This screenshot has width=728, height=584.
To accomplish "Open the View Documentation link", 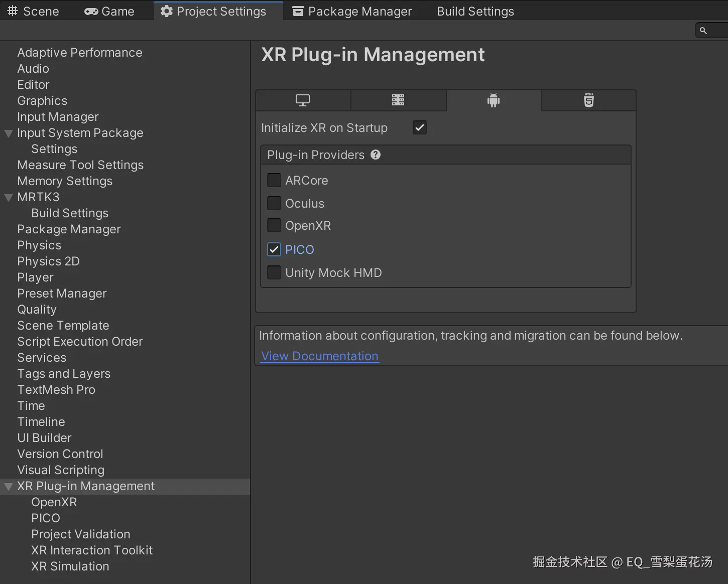I will [x=320, y=356].
